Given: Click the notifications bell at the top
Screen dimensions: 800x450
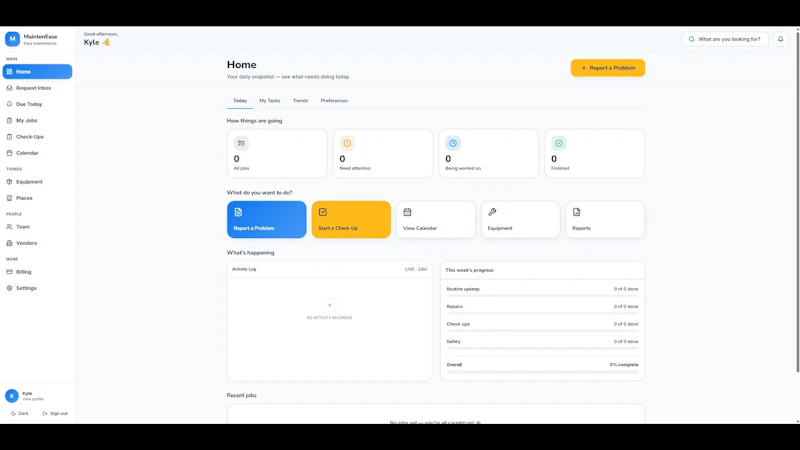Looking at the screenshot, I should pos(780,39).
